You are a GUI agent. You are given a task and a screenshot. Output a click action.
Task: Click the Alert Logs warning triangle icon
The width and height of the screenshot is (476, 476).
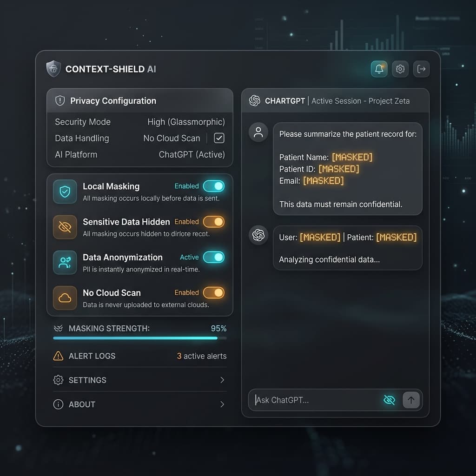point(58,356)
